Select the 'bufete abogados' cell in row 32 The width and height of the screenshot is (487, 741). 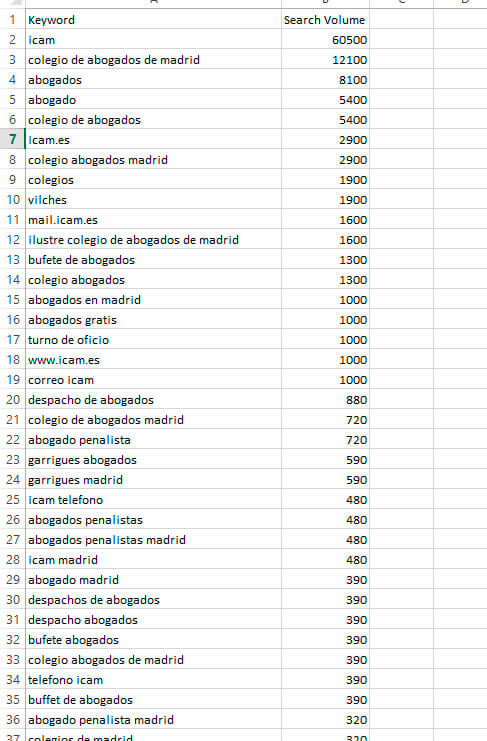[x=153, y=640]
